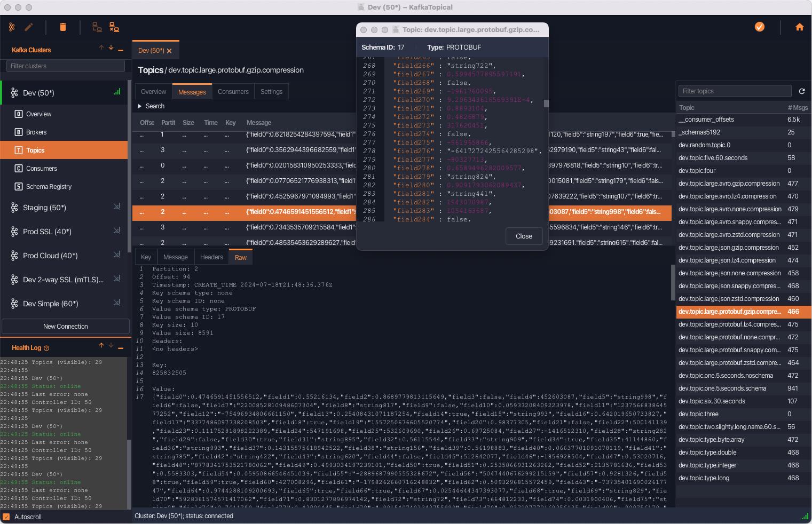Open Consumers in the left sidebar
The height and width of the screenshot is (524, 812).
pyautogui.click(x=64, y=169)
